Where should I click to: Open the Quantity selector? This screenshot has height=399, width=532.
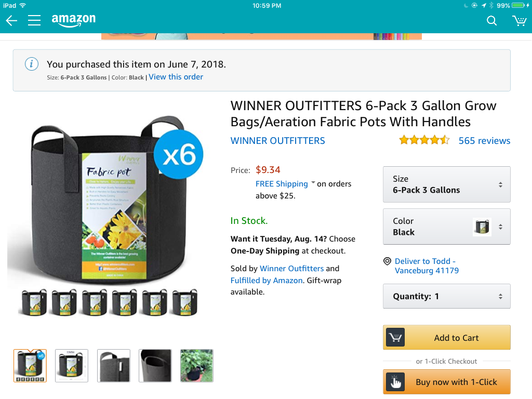click(x=446, y=296)
